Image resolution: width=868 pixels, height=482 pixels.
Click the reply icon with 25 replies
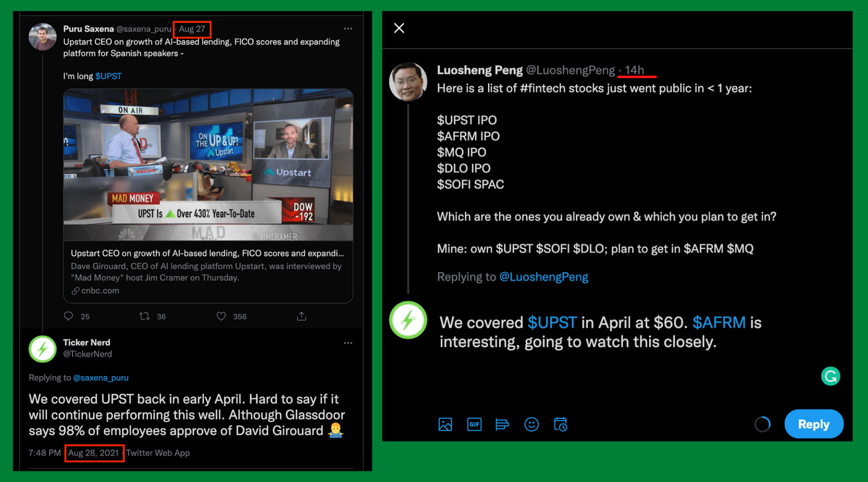tap(69, 316)
